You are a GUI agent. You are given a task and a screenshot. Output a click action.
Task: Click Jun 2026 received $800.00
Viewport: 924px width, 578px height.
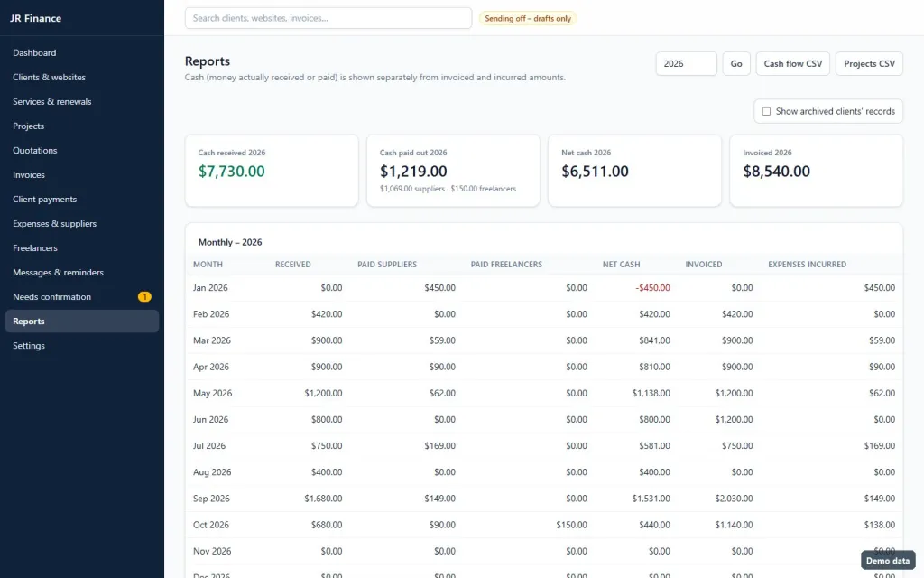pyautogui.click(x=327, y=419)
